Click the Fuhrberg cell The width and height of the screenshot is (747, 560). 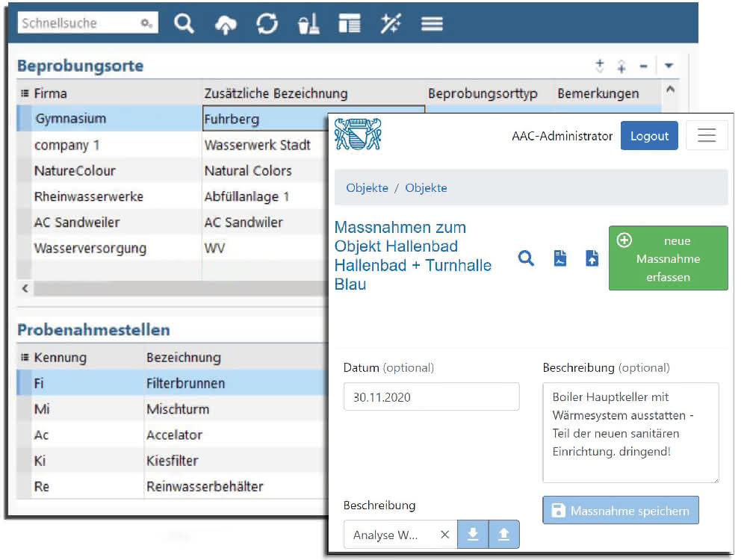click(x=265, y=119)
